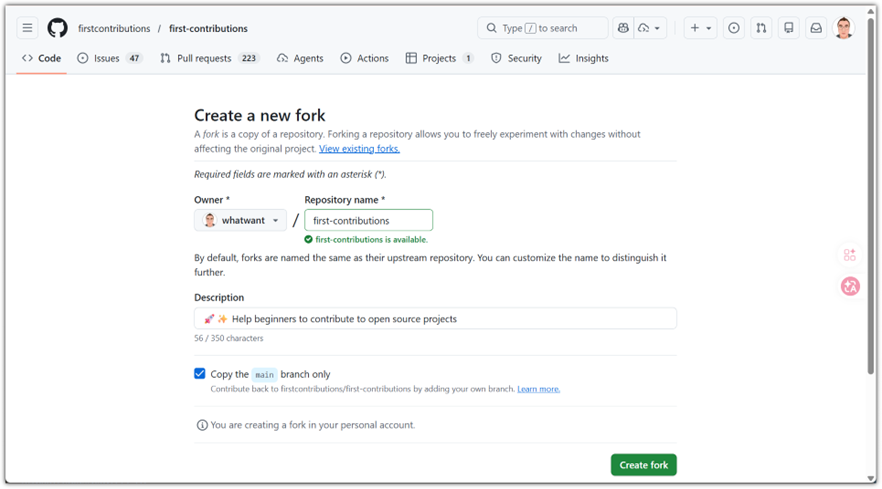The width and height of the screenshot is (882, 489).
Task: Open the Copilot agents dropdown in header
Action: point(650,28)
